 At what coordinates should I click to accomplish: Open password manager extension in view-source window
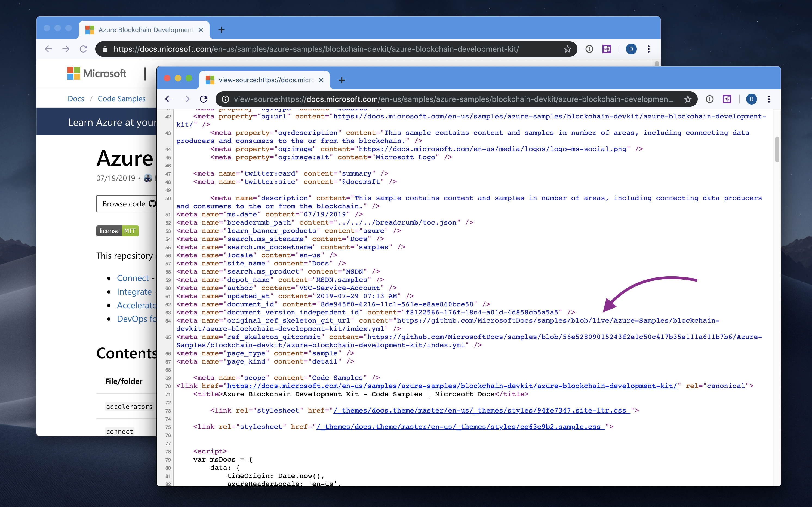[709, 99]
